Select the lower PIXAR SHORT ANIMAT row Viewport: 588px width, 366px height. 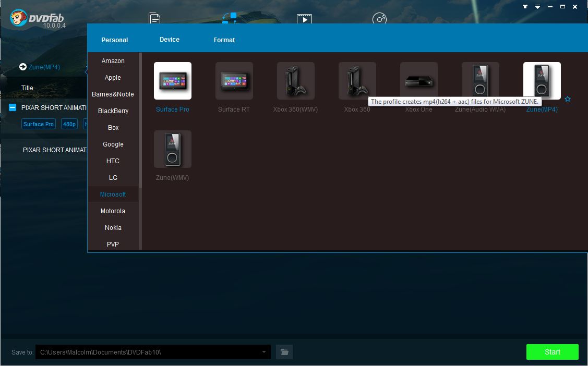55,150
